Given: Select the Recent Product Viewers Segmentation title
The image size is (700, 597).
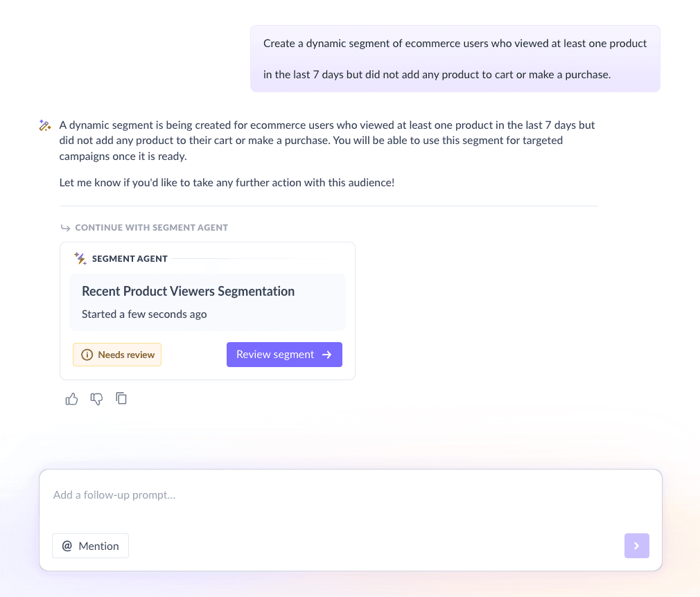Looking at the screenshot, I should 188,291.
